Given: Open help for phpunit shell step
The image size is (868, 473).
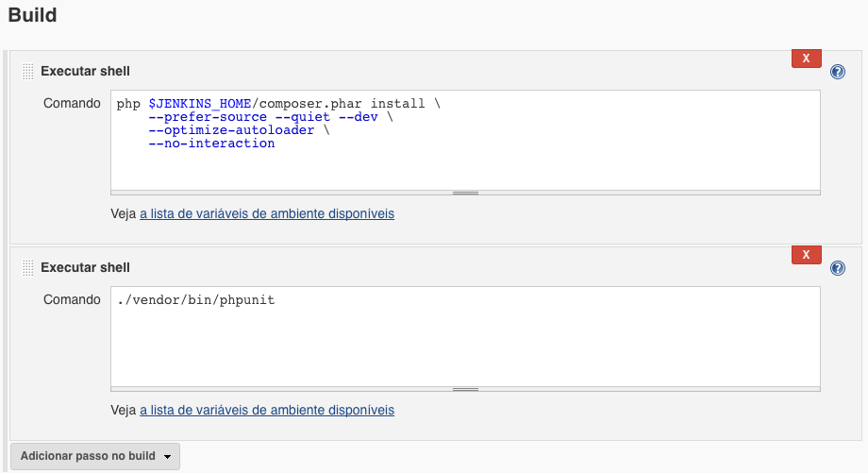Looking at the screenshot, I should pos(838,268).
